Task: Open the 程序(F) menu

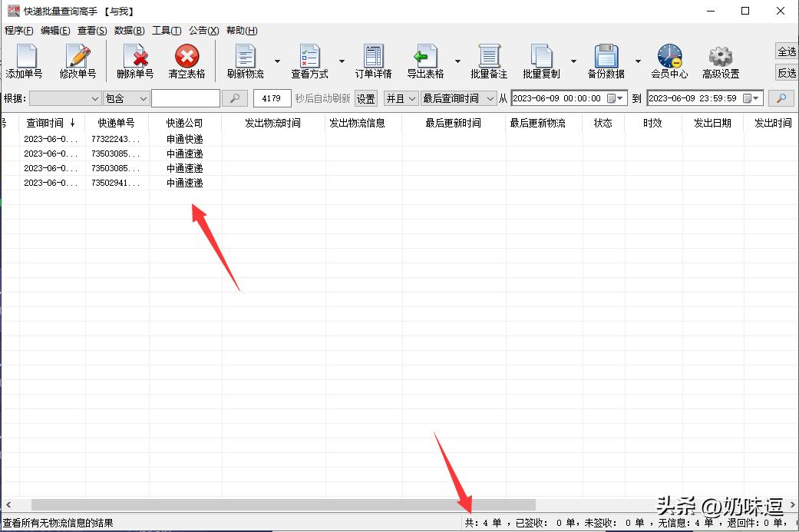Action: click(19, 31)
